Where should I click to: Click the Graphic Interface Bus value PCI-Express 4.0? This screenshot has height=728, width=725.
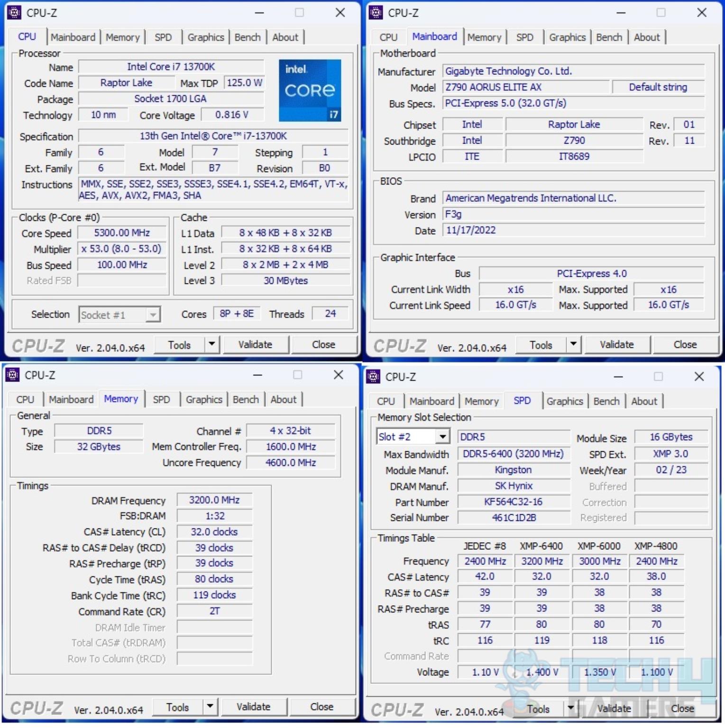pos(591,273)
